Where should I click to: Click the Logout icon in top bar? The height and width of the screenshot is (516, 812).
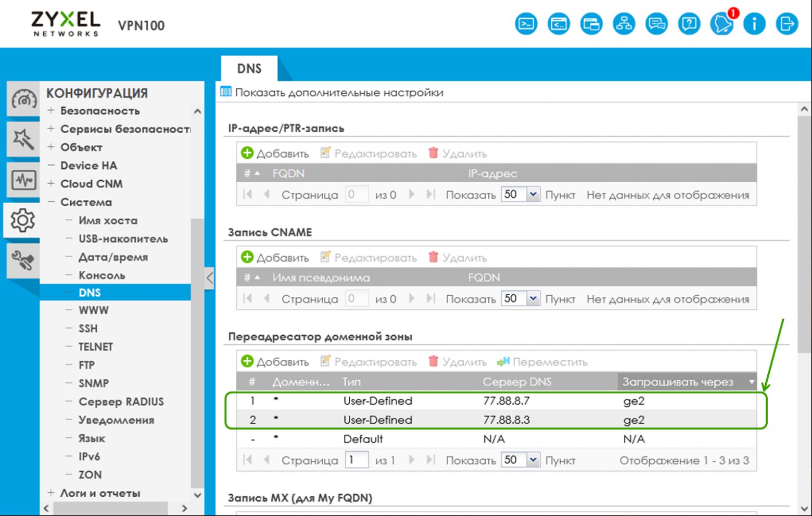click(786, 24)
